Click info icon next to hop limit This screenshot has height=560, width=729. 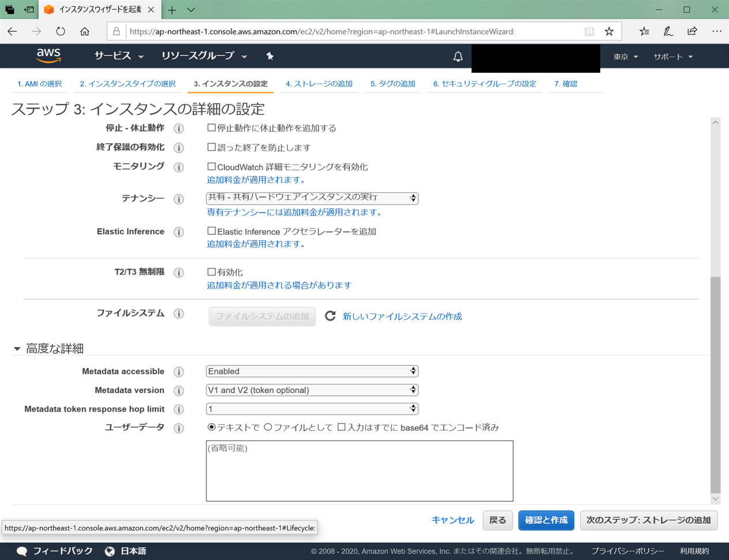[x=179, y=409]
